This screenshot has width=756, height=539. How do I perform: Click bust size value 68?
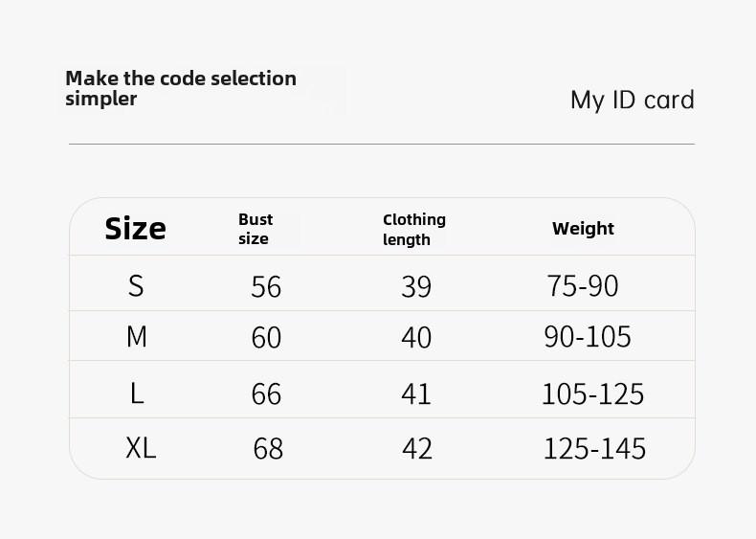click(x=268, y=449)
